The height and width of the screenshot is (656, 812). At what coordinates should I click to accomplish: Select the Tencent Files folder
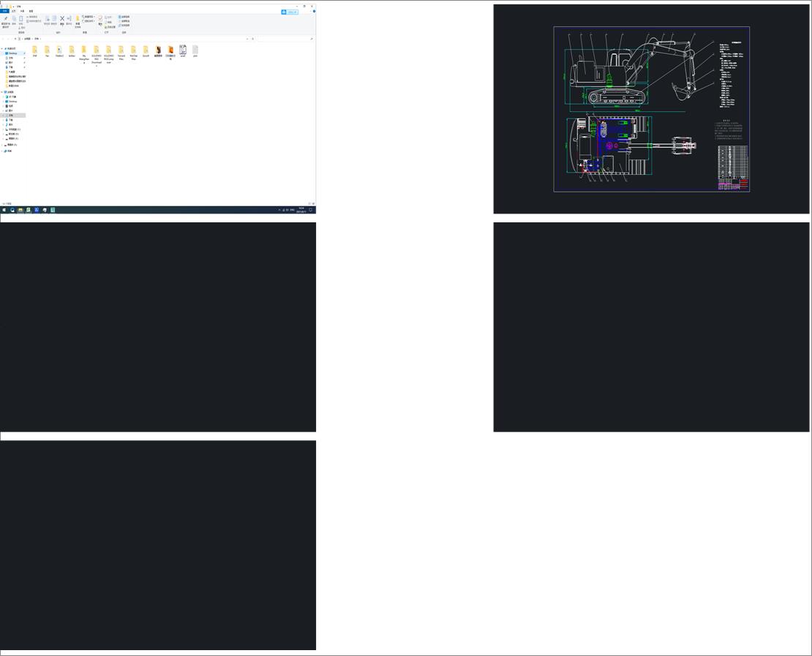click(x=121, y=53)
